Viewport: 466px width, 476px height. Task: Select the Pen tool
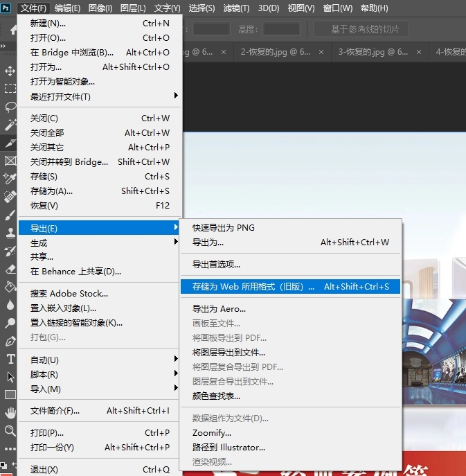(10, 341)
